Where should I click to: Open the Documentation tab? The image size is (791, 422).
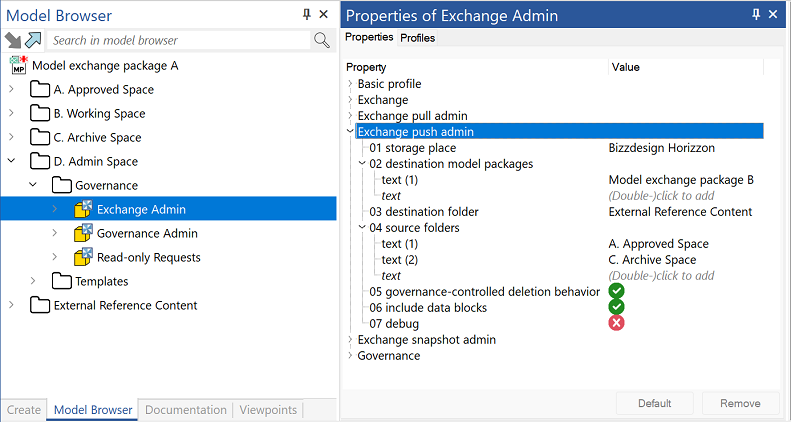point(186,410)
